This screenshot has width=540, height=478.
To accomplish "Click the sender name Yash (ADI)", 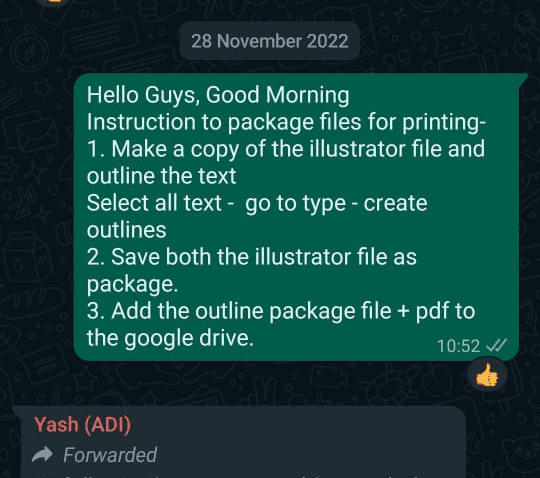I will tap(83, 424).
